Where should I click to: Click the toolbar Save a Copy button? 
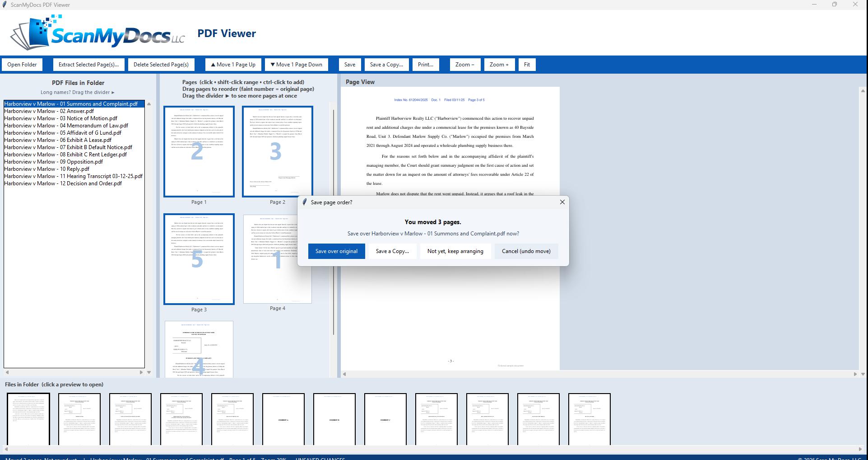click(386, 65)
